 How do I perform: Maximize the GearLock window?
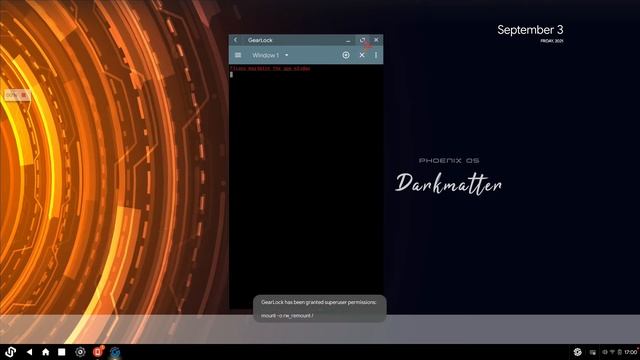point(362,40)
